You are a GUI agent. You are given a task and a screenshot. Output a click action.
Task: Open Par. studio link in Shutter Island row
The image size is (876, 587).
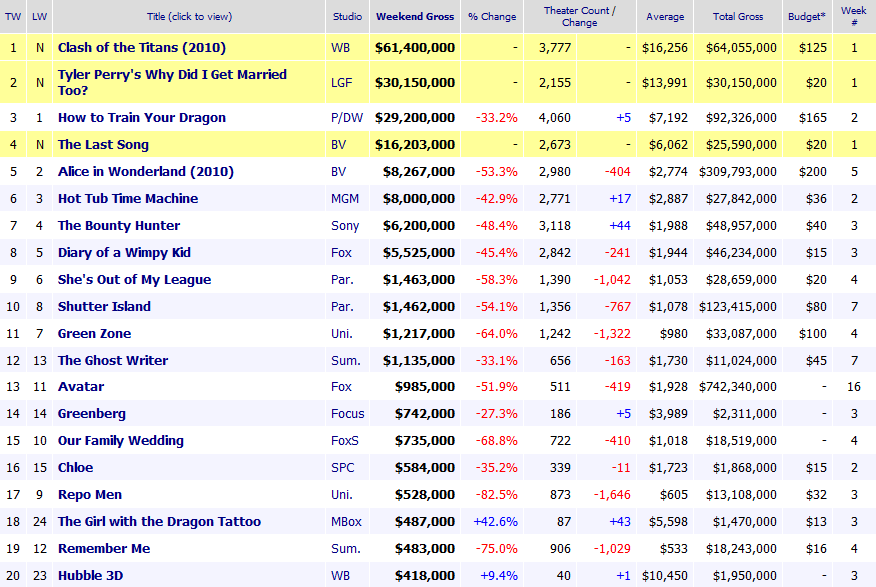click(x=342, y=307)
